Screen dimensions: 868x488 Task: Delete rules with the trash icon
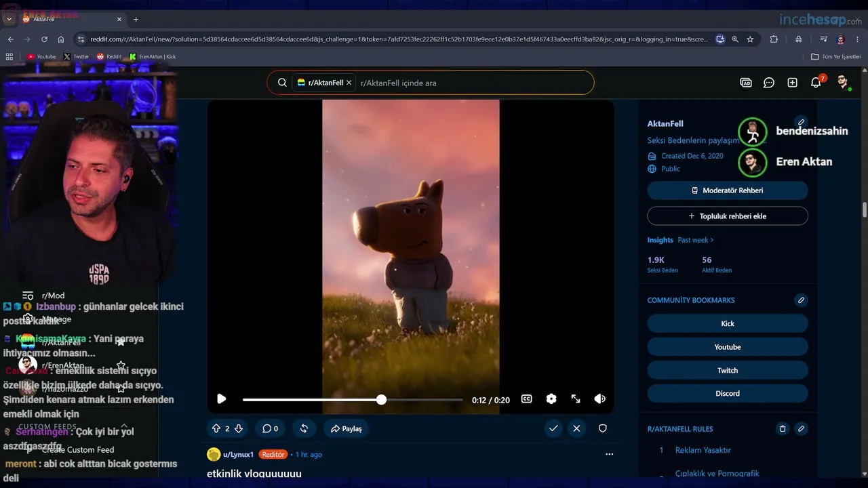coord(782,429)
